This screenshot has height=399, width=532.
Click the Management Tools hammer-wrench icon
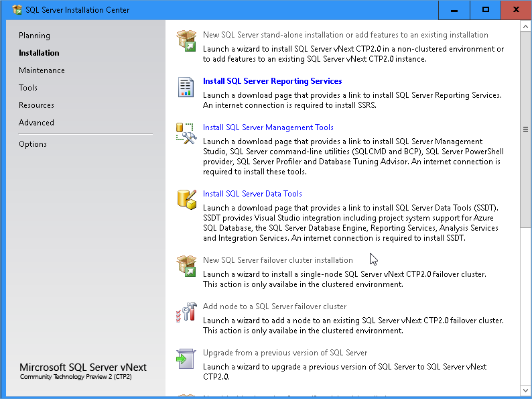point(186,133)
